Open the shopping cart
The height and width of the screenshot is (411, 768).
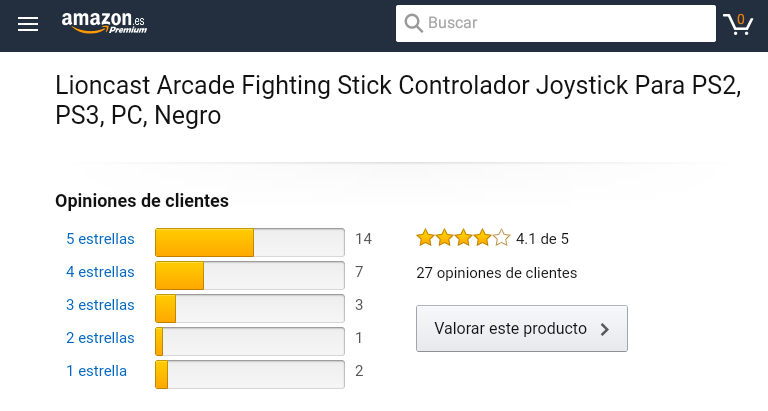[737, 23]
